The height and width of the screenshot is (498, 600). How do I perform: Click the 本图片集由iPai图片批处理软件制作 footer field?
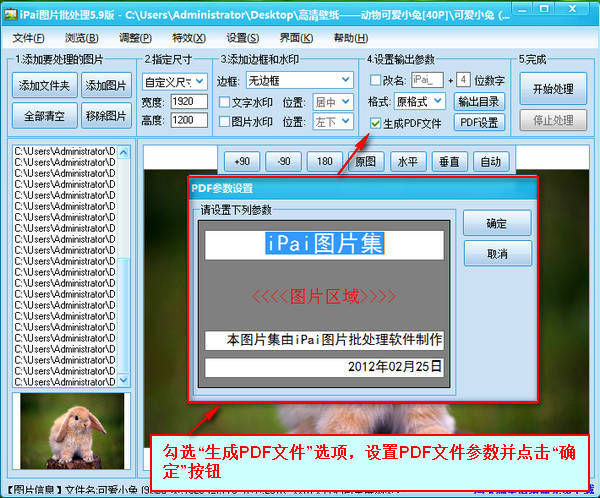(x=324, y=340)
